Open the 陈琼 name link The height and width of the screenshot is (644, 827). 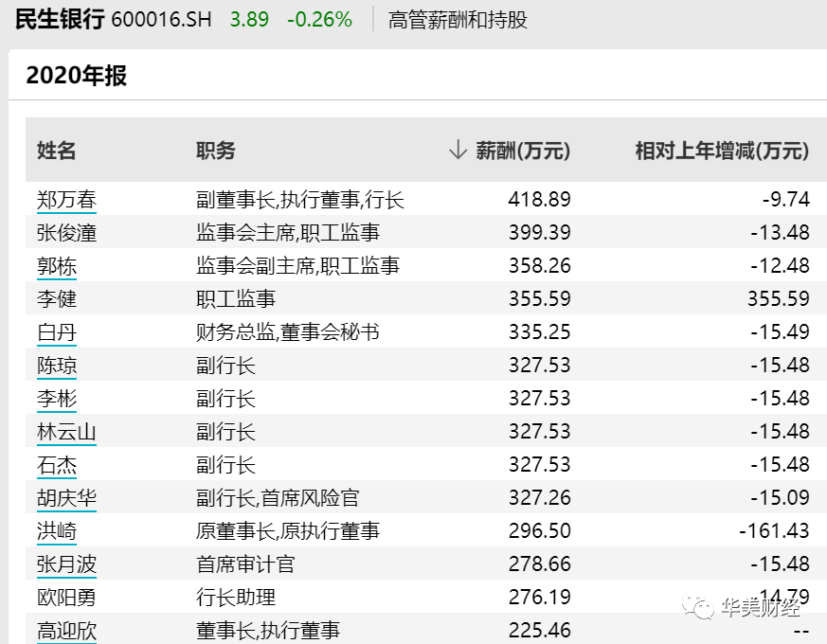click(x=57, y=367)
